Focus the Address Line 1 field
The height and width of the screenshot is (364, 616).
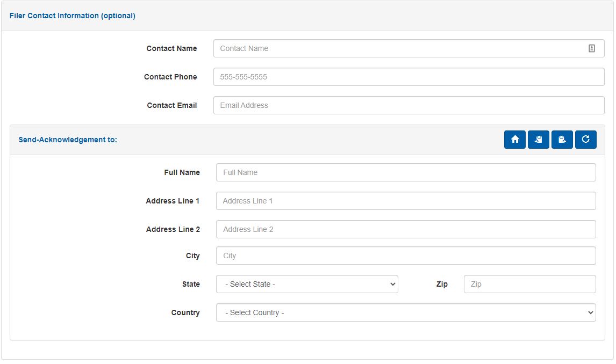405,201
